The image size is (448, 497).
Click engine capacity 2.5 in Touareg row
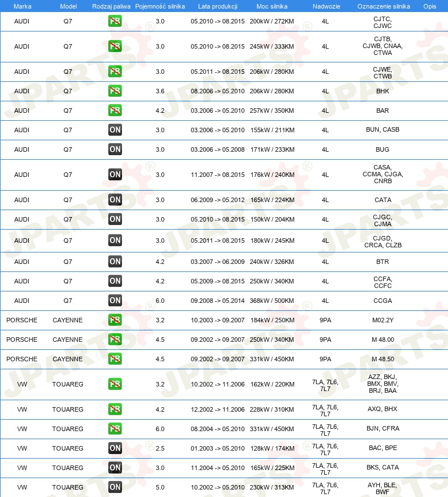[160, 448]
